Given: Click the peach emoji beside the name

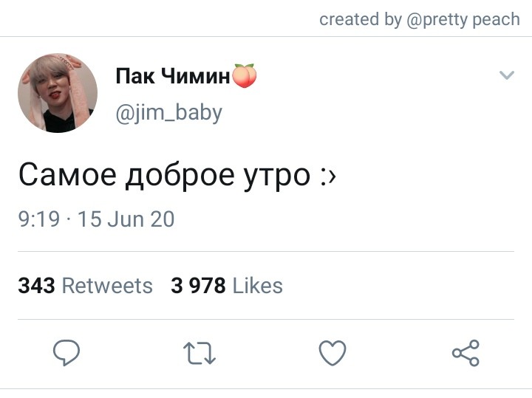Looking at the screenshot, I should tap(244, 75).
